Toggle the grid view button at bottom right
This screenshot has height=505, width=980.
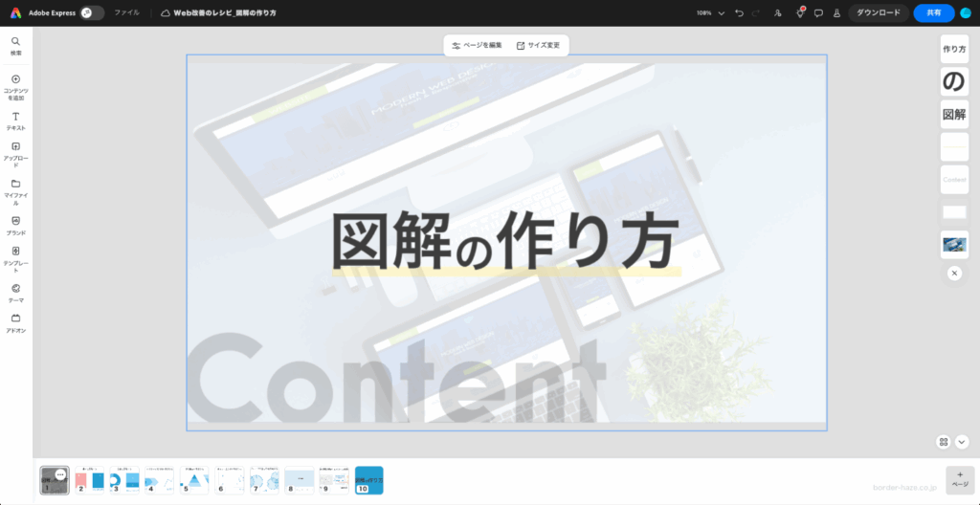(x=943, y=442)
